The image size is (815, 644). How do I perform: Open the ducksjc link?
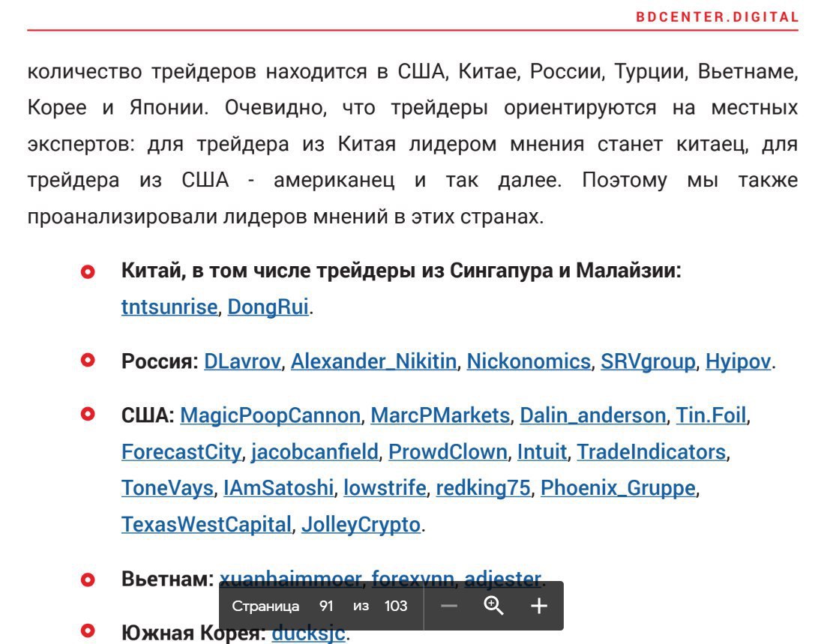pyautogui.click(x=308, y=634)
